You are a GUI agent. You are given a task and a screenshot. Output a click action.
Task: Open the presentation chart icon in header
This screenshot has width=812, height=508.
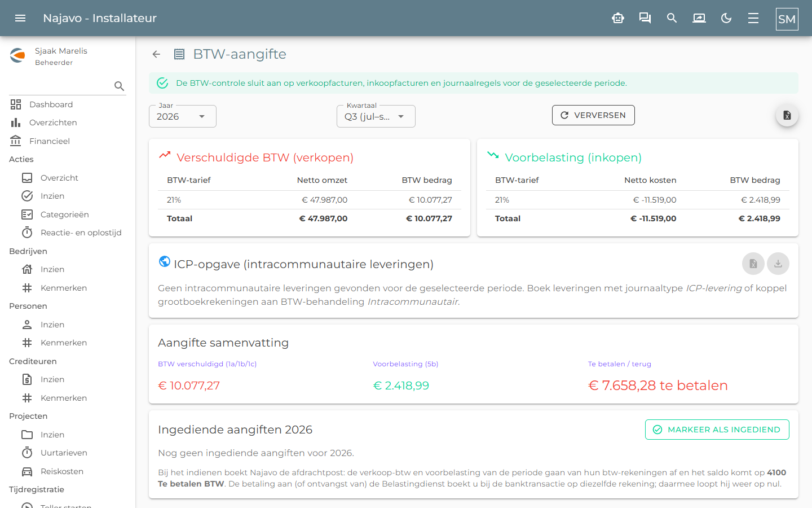699,18
